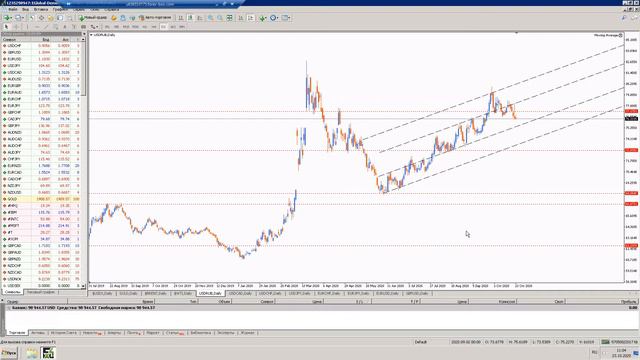Toggle the Auto Scroll chart icon
Screen dimensions: 640x360
tap(241, 18)
